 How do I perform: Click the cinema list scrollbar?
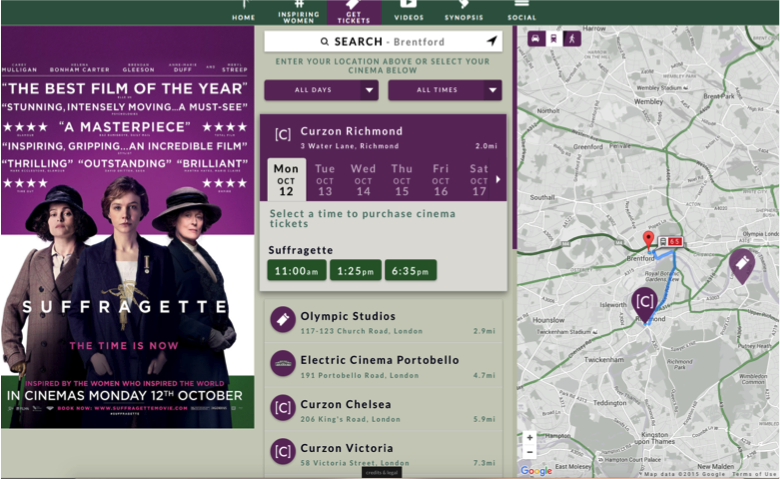point(513,139)
